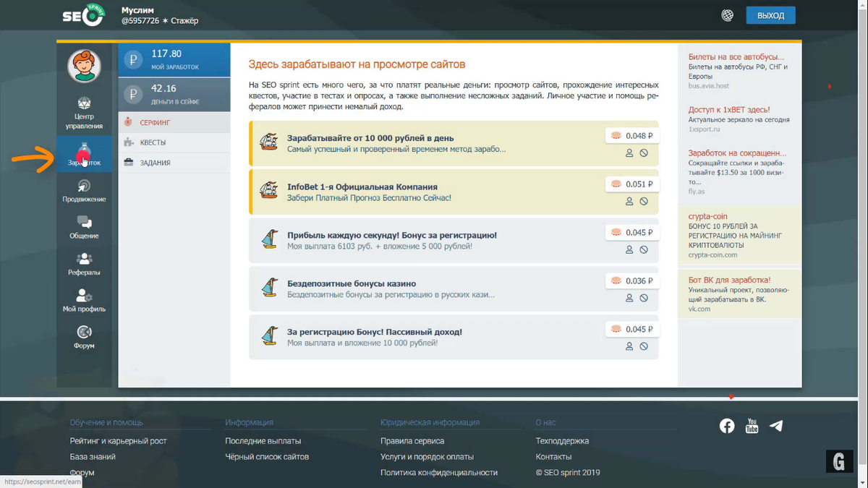Open InfoBet 1-я Официальная Компания link
Screen dimensions: 868x488
click(362, 187)
